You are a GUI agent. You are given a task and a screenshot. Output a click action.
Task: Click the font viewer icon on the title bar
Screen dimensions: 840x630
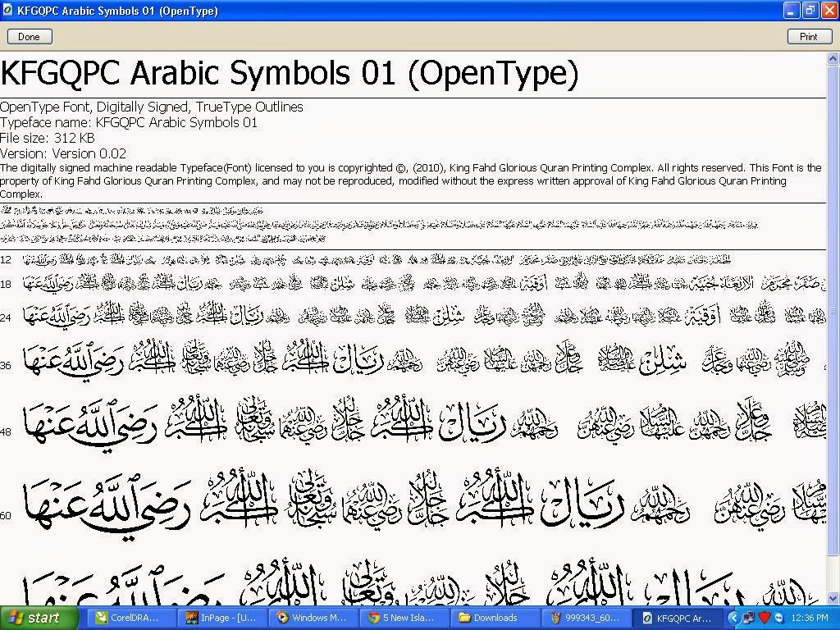(x=7, y=11)
